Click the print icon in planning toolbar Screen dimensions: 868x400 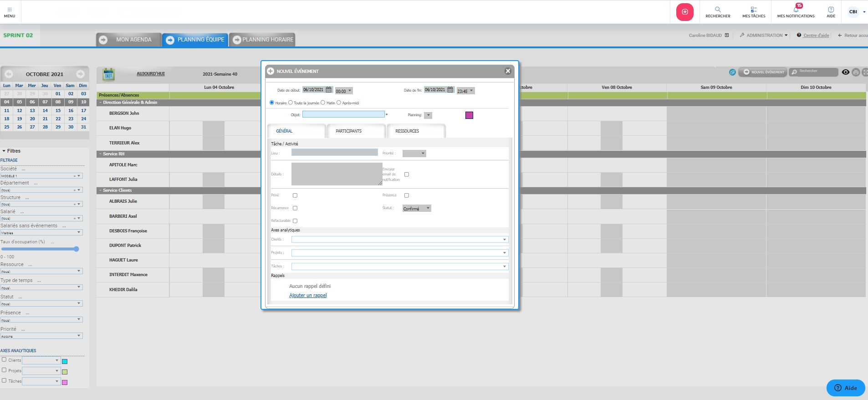[x=856, y=72]
